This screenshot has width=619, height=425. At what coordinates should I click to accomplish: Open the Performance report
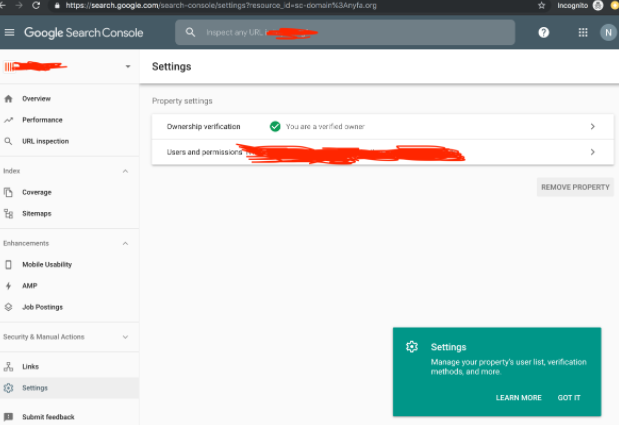(x=42, y=120)
